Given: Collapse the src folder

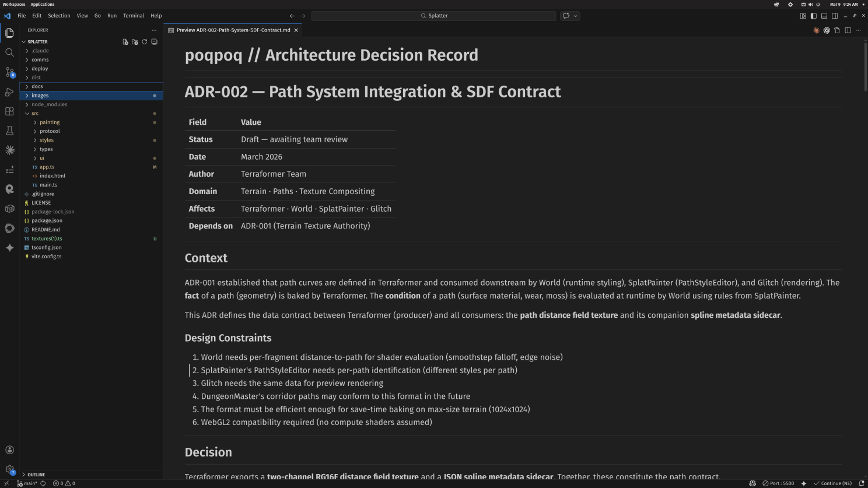Looking at the screenshot, I should (x=35, y=113).
